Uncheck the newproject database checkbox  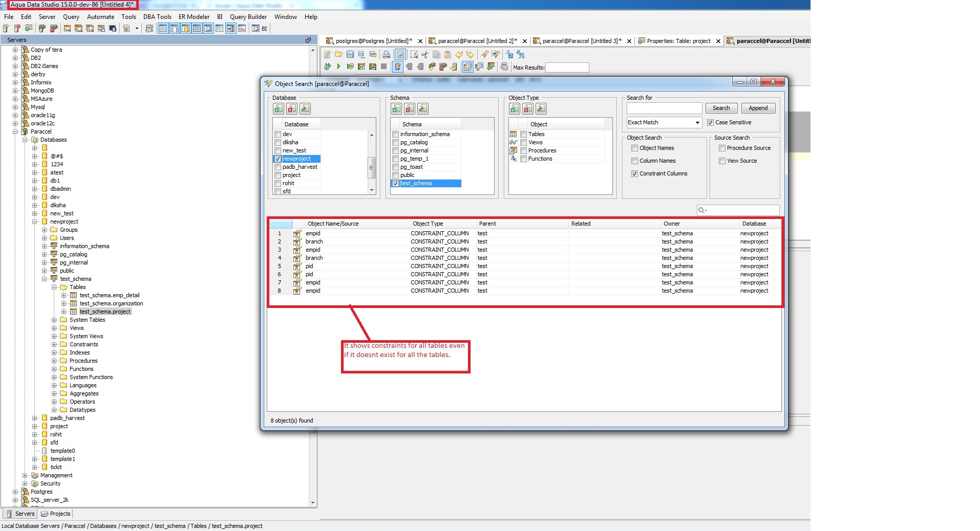(x=278, y=159)
